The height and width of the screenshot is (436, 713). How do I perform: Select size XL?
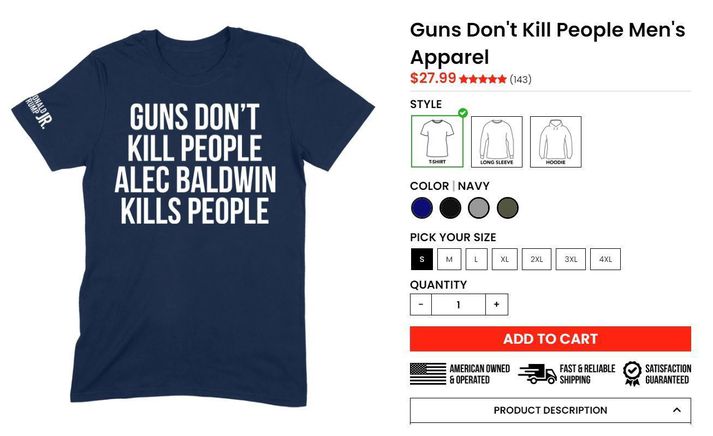[x=505, y=259]
